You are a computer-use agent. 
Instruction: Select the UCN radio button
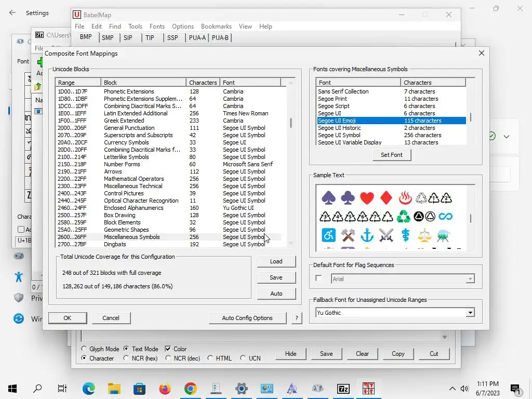(243, 358)
